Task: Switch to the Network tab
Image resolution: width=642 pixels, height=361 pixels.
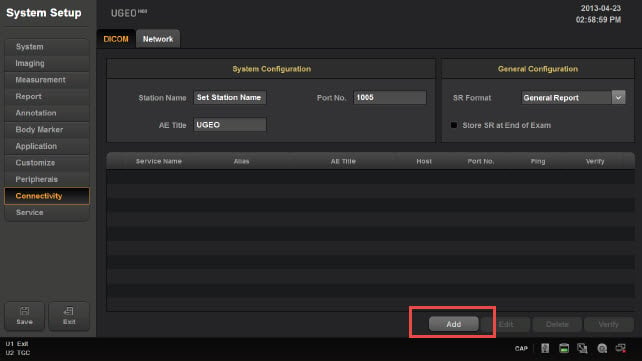Action: point(158,39)
